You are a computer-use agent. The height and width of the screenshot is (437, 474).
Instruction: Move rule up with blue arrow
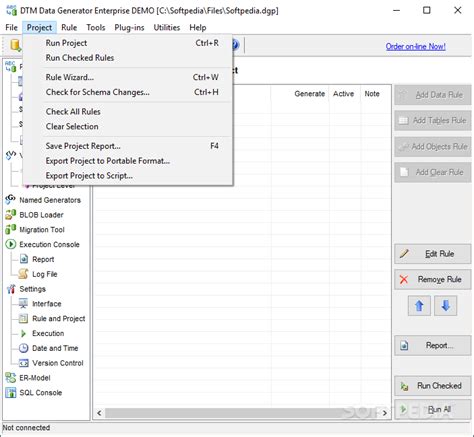tap(419, 306)
